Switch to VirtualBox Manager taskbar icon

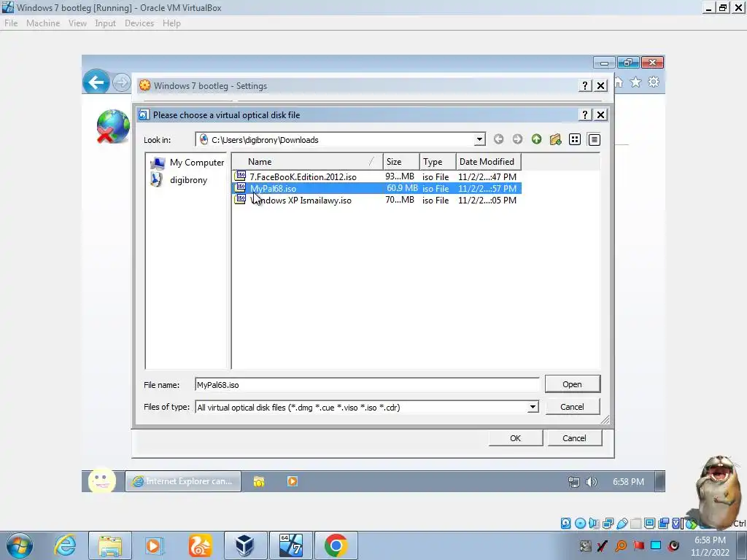coord(245,545)
